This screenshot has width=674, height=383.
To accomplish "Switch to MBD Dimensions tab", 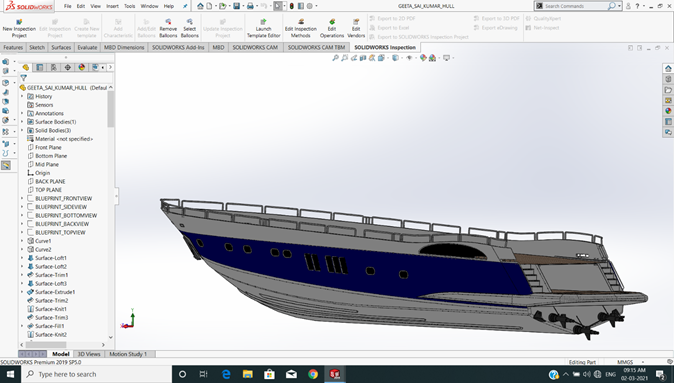I will [x=124, y=47].
